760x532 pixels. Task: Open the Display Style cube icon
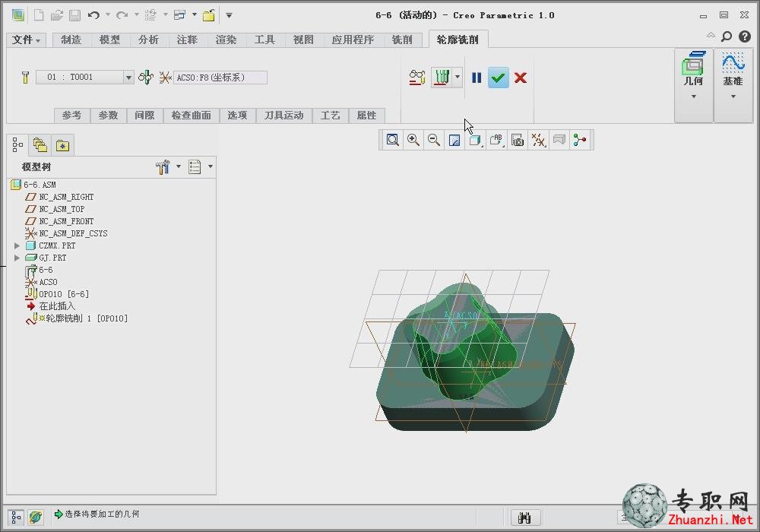click(x=475, y=140)
